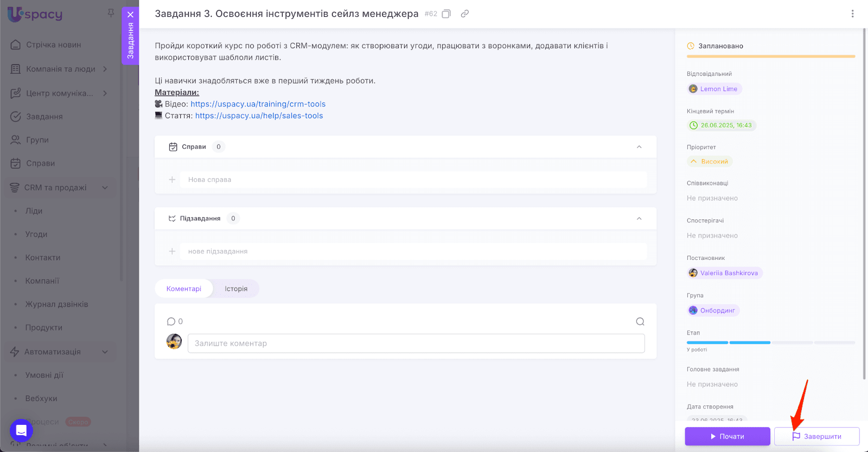The width and height of the screenshot is (868, 452).
Task: Open the support chat widget
Action: click(x=21, y=431)
